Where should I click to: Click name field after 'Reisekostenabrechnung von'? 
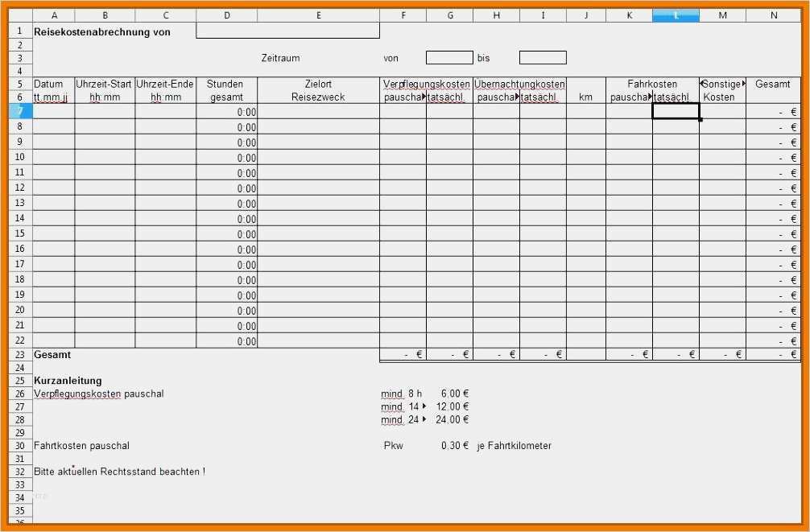[287, 31]
